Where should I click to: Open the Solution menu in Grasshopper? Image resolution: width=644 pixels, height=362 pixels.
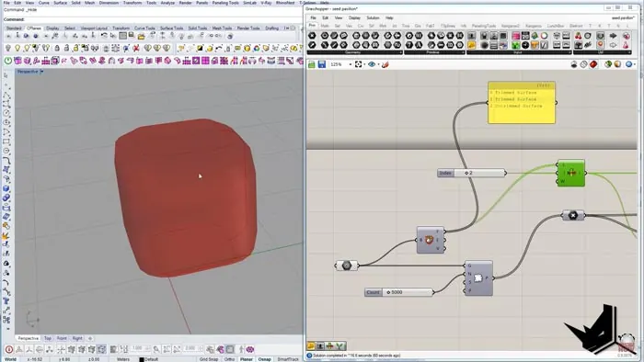point(373,18)
